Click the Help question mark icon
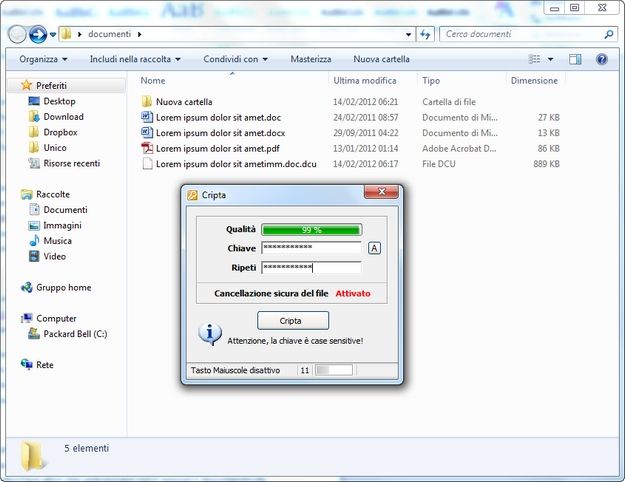The height and width of the screenshot is (482, 625). tap(602, 59)
